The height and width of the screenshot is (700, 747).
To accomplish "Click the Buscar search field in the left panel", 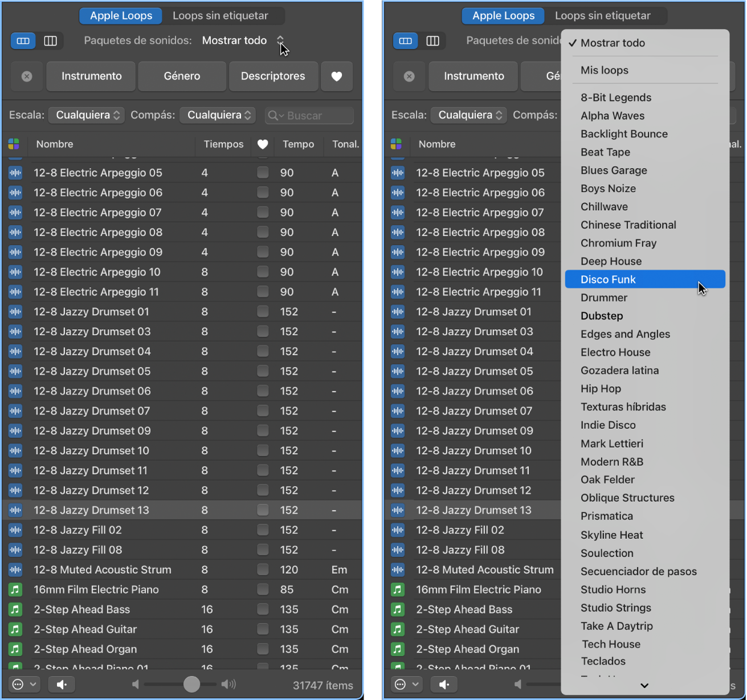I will click(x=309, y=116).
